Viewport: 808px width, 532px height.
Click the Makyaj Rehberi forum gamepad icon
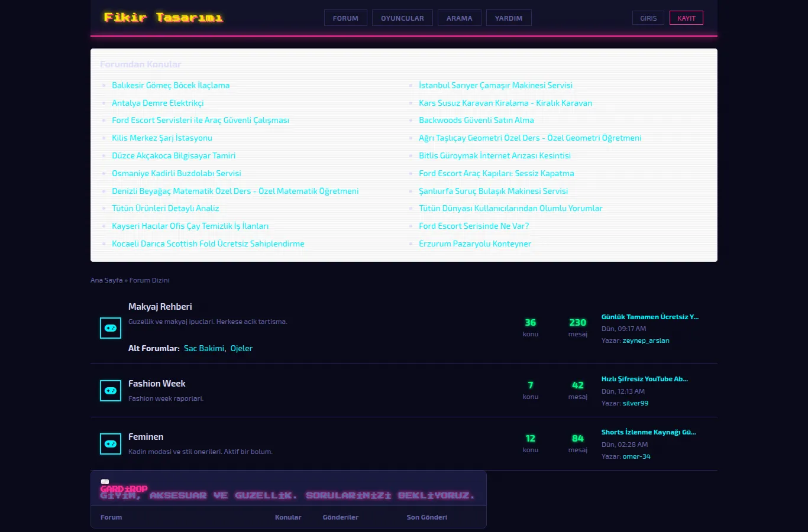tap(111, 328)
